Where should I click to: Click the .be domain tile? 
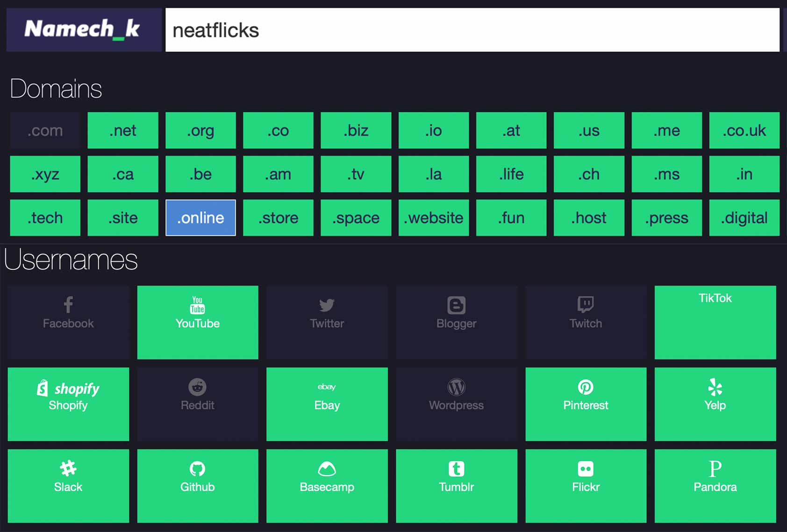point(200,174)
